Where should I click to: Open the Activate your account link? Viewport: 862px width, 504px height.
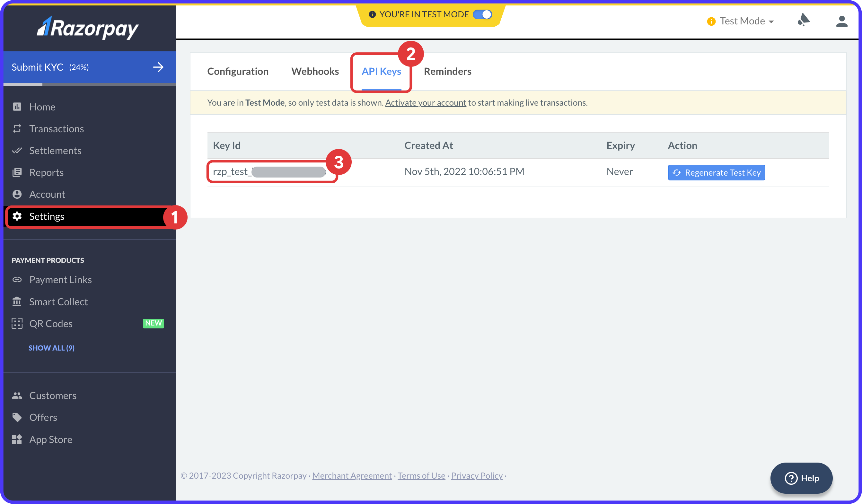(x=426, y=103)
